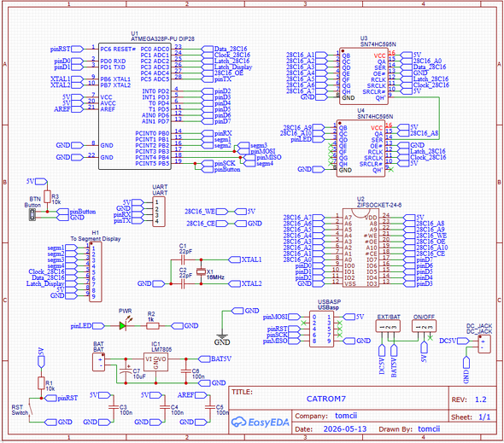Select the C7 10uF electrolytic capacitor
This screenshot has width=504, height=443.
click(126, 370)
